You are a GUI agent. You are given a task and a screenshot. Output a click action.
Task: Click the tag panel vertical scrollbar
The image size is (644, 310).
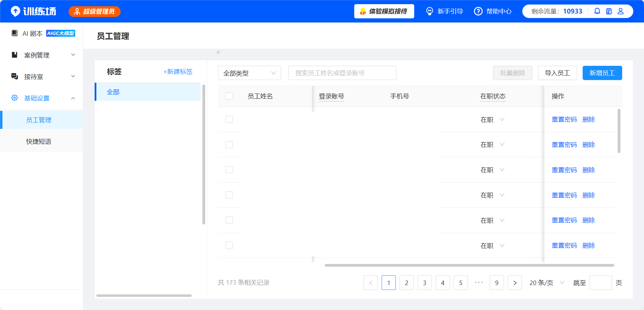click(204, 154)
